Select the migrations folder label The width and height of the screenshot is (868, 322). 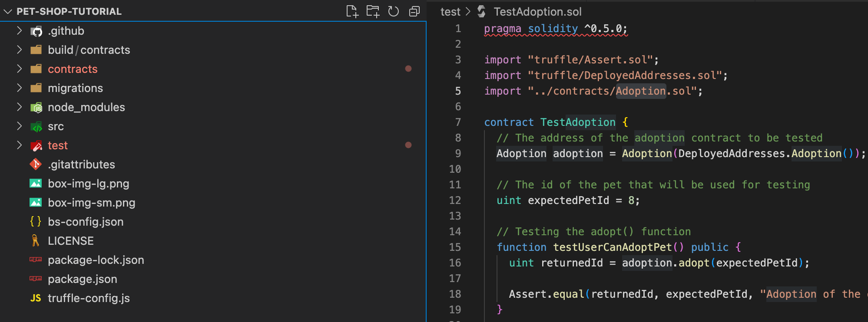click(x=75, y=88)
